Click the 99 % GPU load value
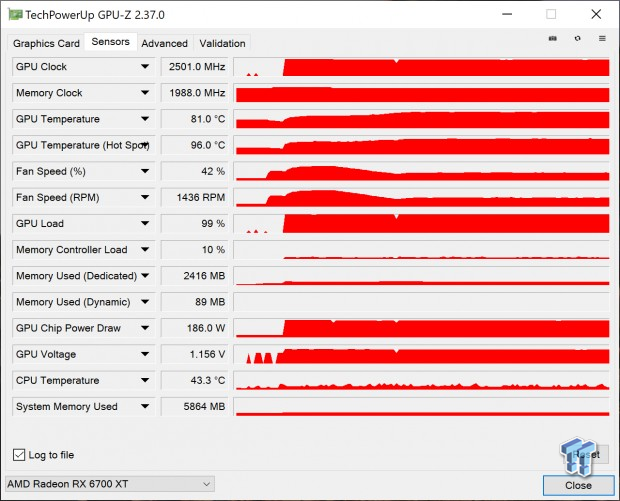This screenshot has height=501, width=620. pyautogui.click(x=194, y=223)
